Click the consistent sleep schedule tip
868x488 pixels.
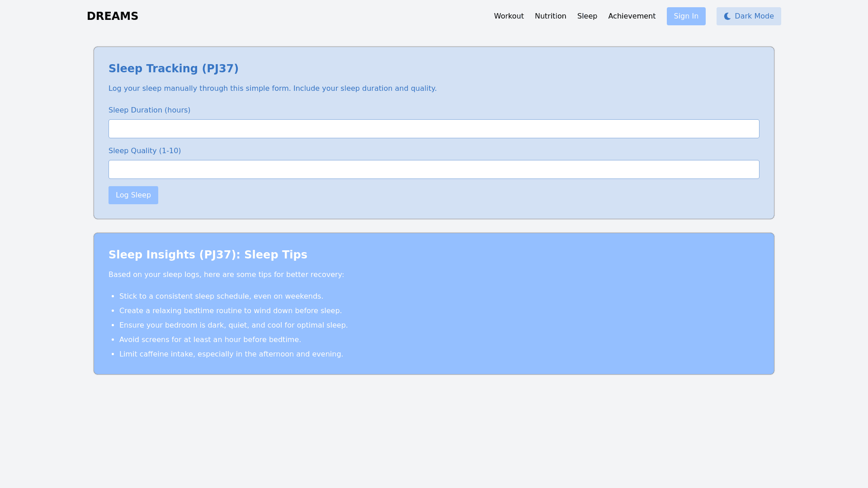coord(221,296)
